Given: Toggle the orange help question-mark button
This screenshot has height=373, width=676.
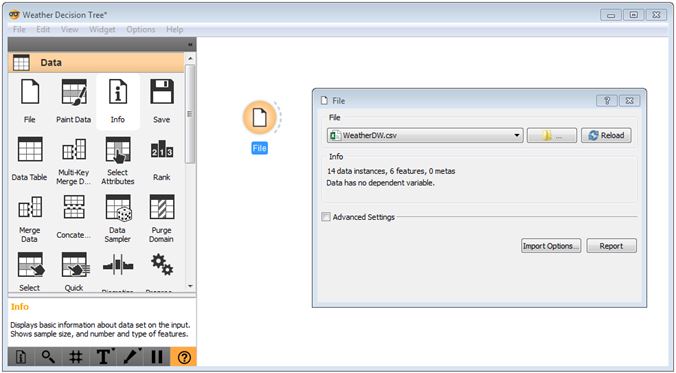Looking at the screenshot, I should [x=184, y=357].
